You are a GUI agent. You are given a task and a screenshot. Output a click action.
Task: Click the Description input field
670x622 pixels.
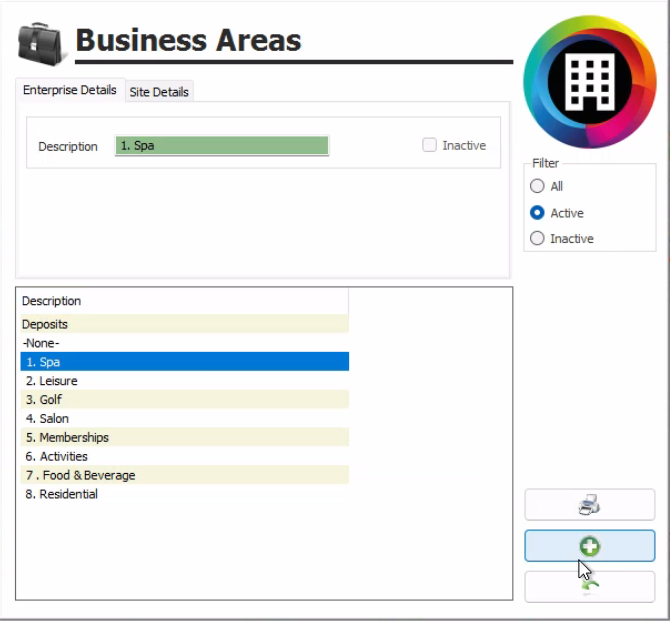click(x=222, y=146)
